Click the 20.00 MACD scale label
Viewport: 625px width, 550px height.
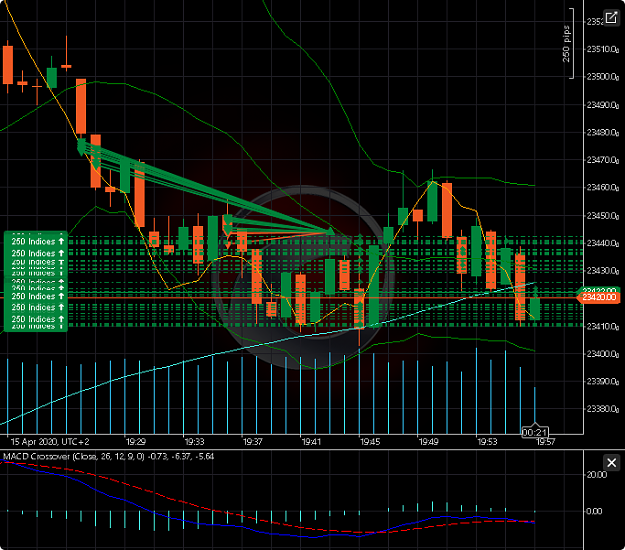point(596,475)
